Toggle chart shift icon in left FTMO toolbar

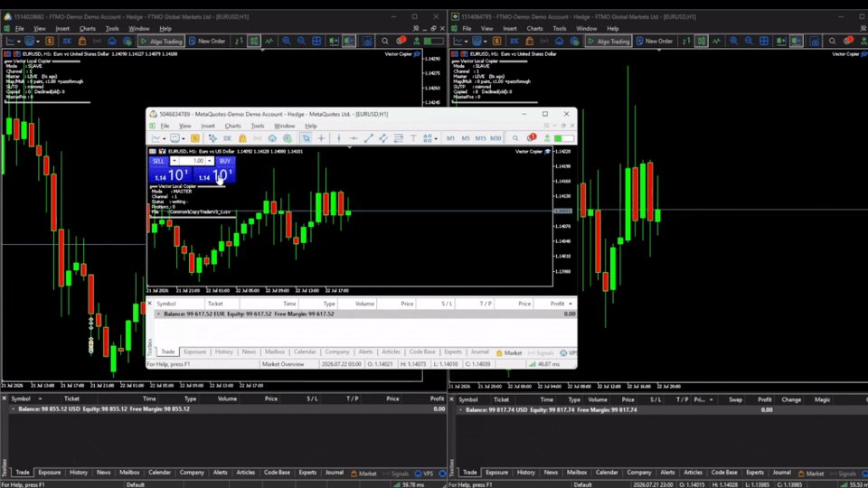(349, 41)
